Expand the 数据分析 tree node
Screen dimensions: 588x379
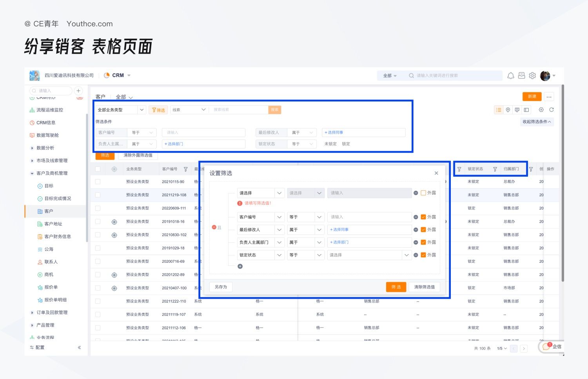point(32,148)
